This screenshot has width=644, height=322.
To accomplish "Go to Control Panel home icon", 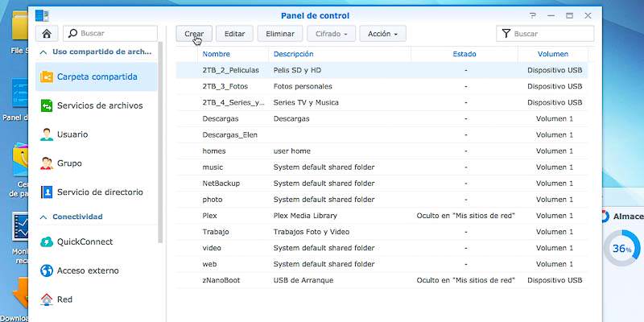I will coord(47,34).
